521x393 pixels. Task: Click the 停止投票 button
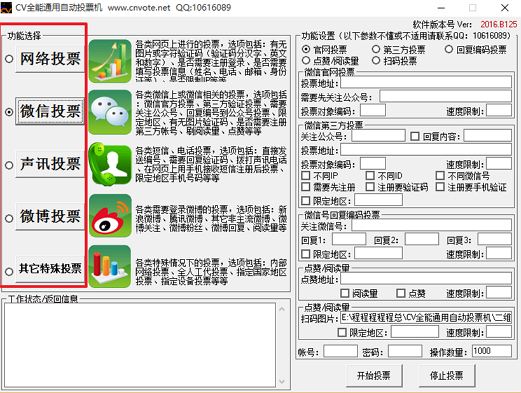[446, 376]
